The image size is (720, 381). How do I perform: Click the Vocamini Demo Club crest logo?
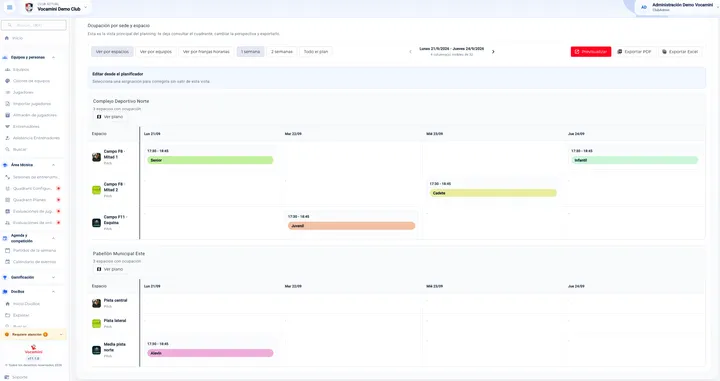[29, 7]
